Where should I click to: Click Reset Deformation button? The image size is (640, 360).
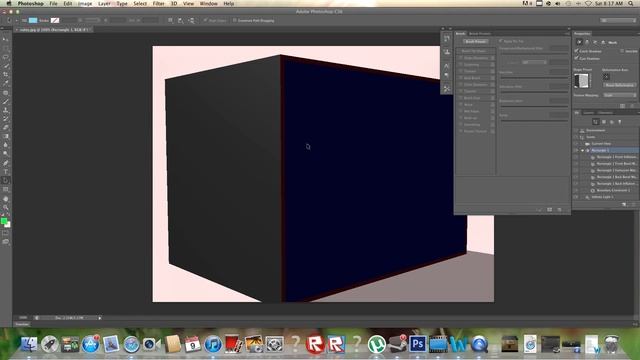pyautogui.click(x=620, y=85)
